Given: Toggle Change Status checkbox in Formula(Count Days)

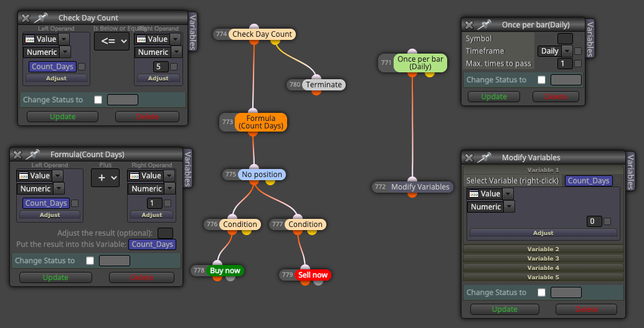Looking at the screenshot, I should tap(90, 261).
